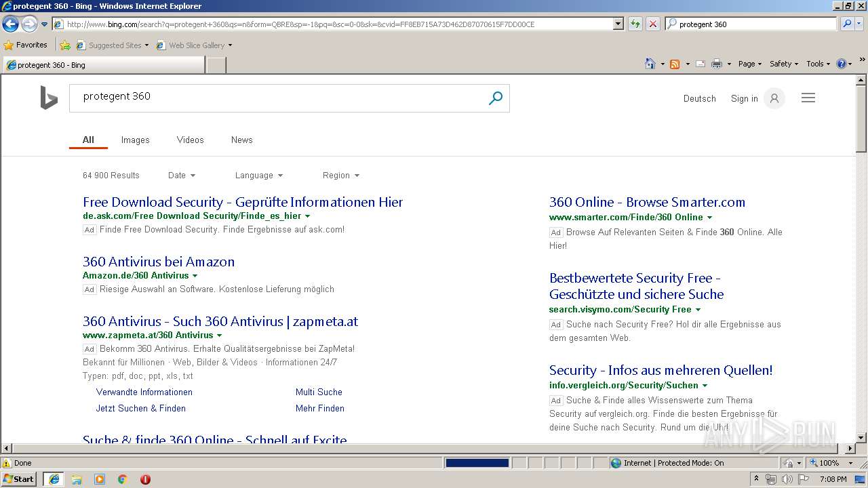Open 'Security - Infos aus mehreren Quellen!' link

(661, 371)
